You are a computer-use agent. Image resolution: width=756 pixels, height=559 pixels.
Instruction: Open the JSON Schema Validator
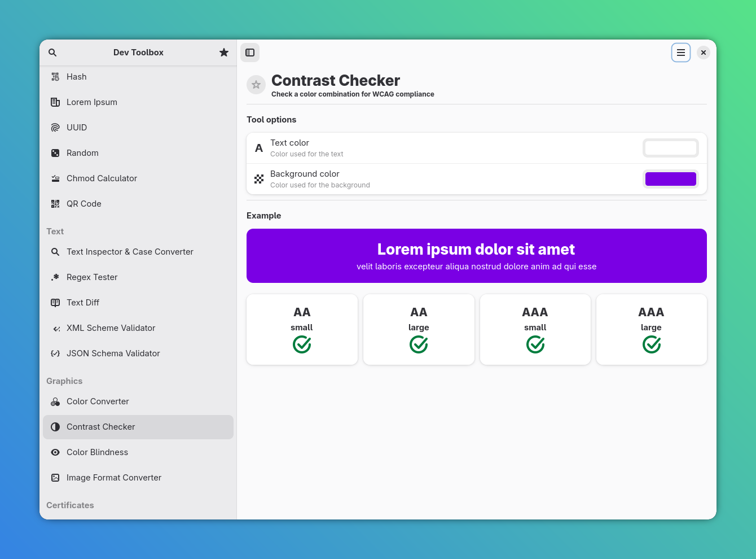(x=113, y=353)
